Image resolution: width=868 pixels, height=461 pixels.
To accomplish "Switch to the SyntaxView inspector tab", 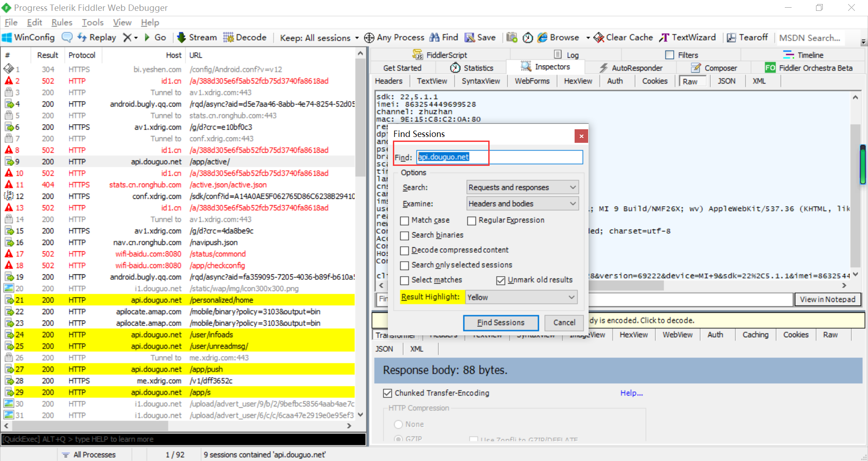I will (x=481, y=81).
